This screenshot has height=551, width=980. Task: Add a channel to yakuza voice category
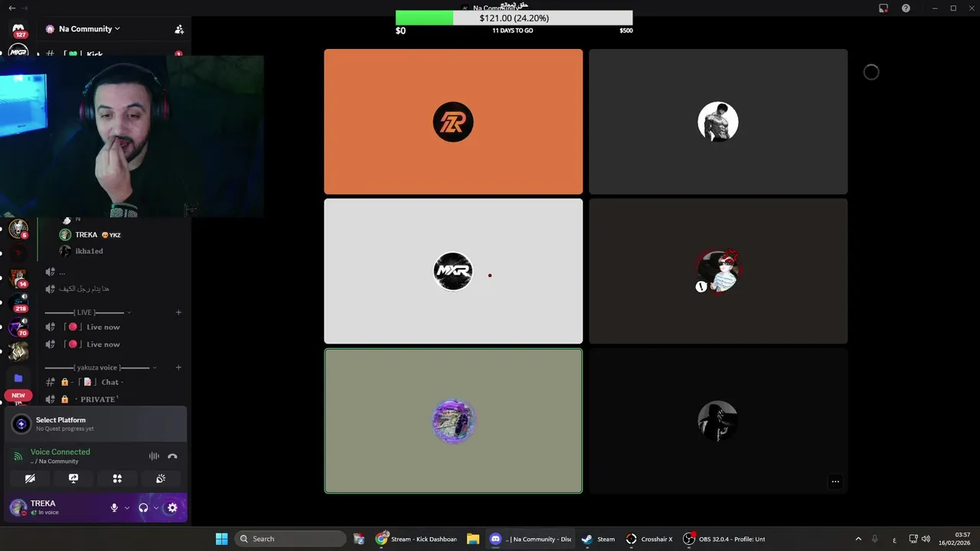(x=178, y=367)
